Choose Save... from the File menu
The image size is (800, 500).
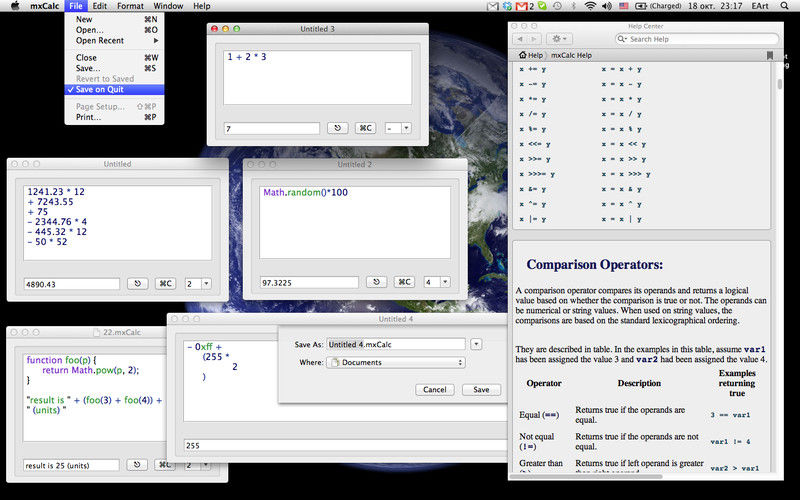pyautogui.click(x=114, y=68)
